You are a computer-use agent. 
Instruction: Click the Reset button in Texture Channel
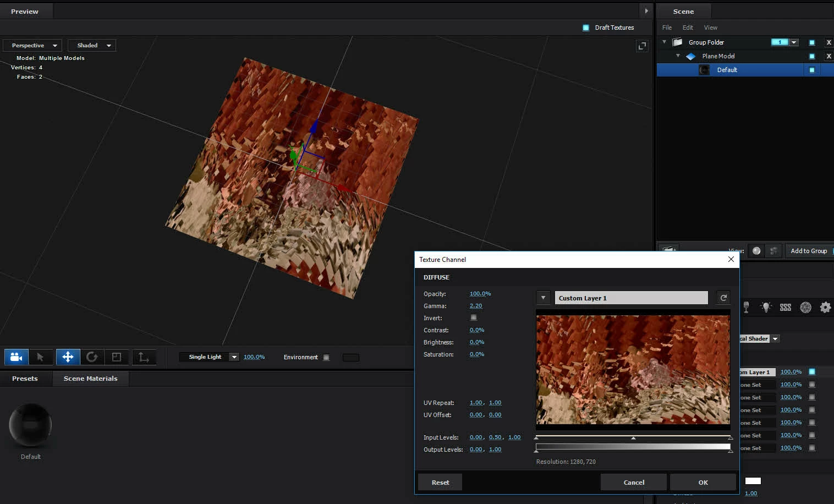click(440, 482)
